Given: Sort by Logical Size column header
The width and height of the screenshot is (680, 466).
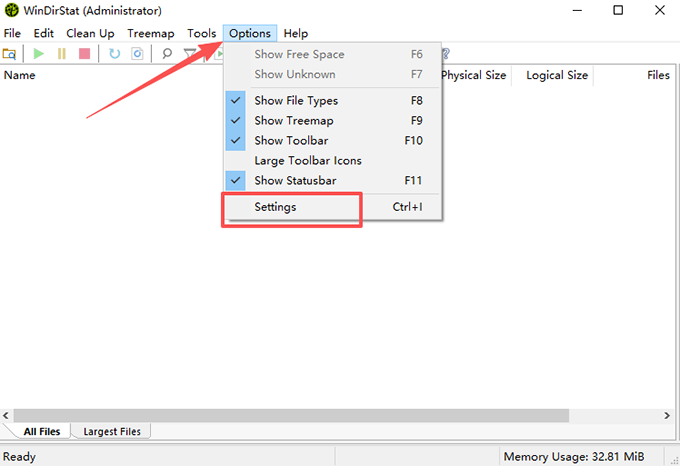Looking at the screenshot, I should (x=557, y=75).
